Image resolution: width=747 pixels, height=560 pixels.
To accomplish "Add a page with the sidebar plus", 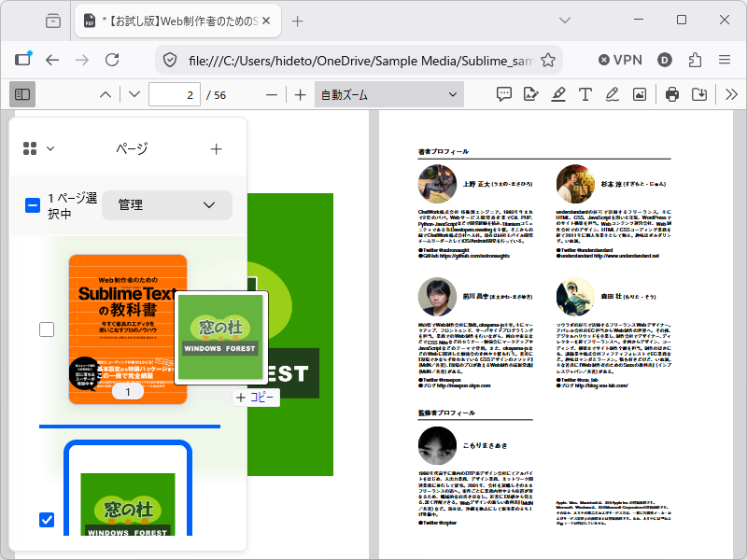I will (217, 149).
